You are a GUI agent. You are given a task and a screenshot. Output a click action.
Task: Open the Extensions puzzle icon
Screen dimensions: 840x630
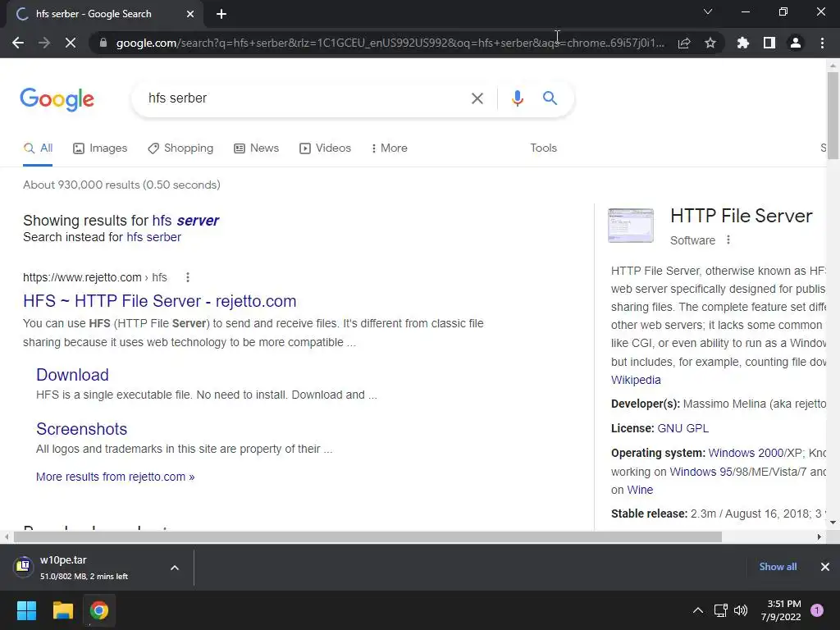[x=743, y=43]
